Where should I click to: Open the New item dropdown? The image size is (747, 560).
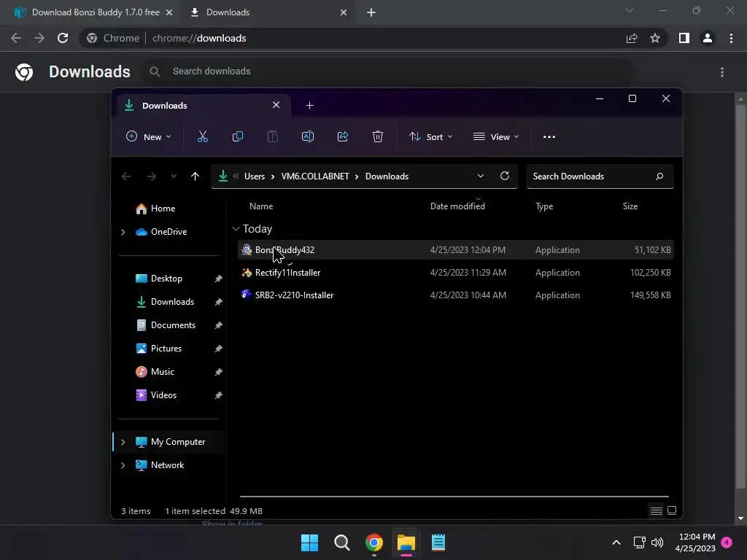pos(148,136)
